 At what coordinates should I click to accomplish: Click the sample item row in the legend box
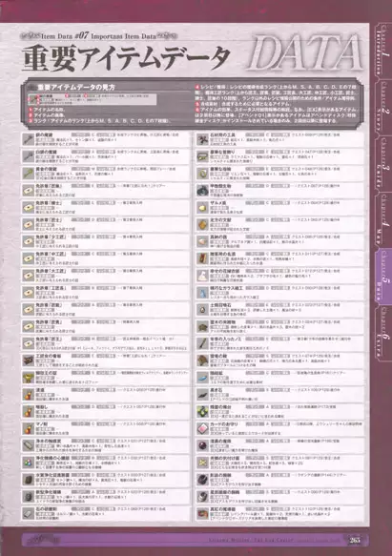click(x=93, y=99)
